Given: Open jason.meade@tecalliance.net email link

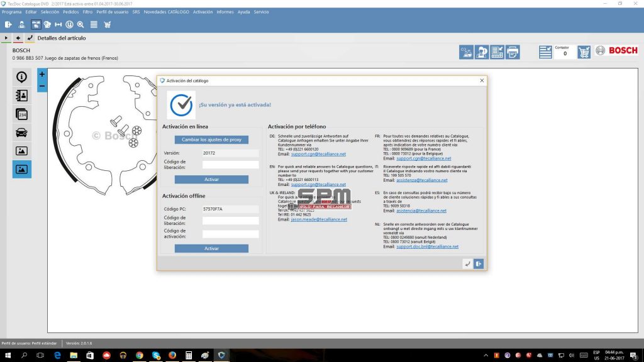Looking at the screenshot, I should (x=319, y=219).
